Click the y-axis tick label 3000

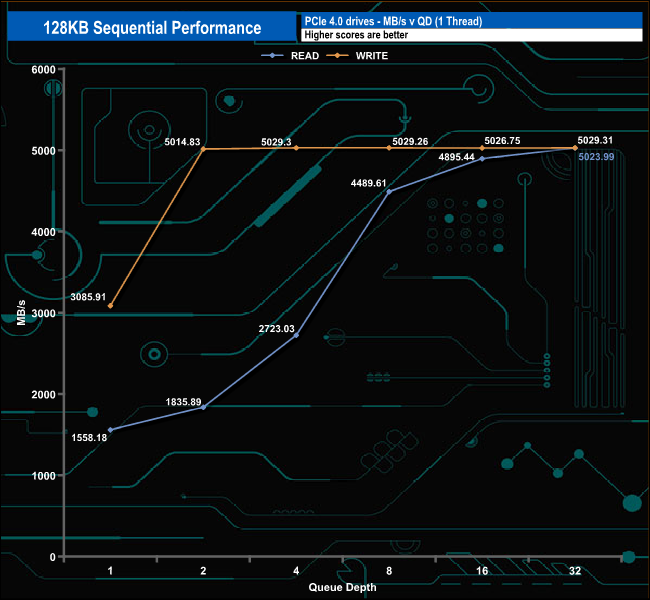[44, 313]
